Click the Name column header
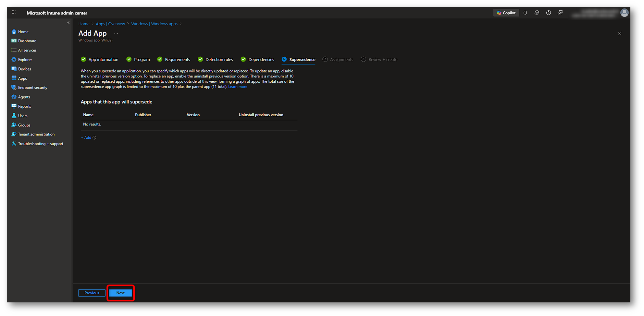Screen dimensions: 644x316 pos(88,115)
